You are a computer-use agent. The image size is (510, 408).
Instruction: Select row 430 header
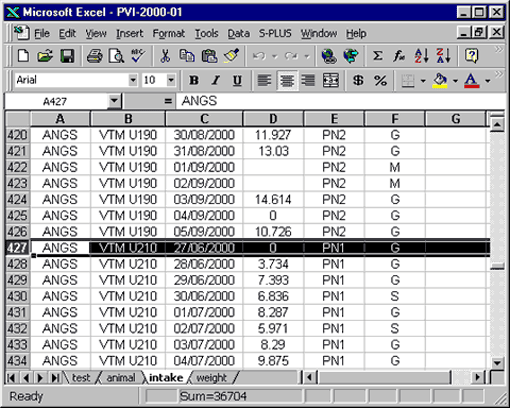[x=17, y=296]
